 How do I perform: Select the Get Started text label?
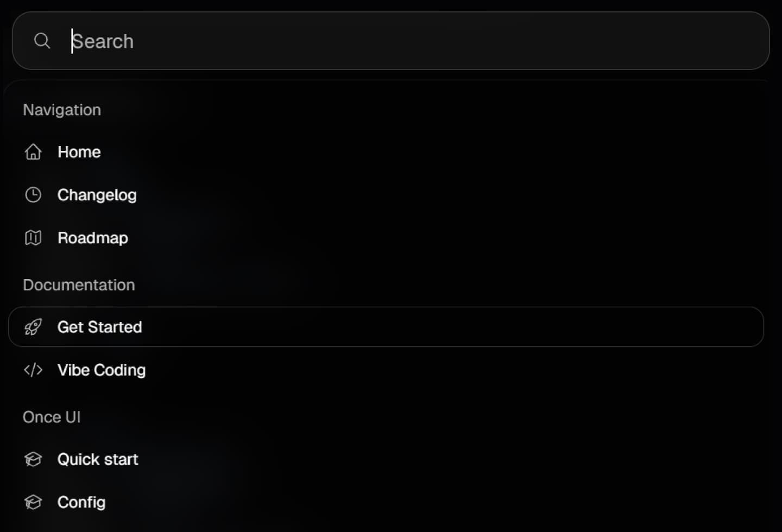coord(100,327)
